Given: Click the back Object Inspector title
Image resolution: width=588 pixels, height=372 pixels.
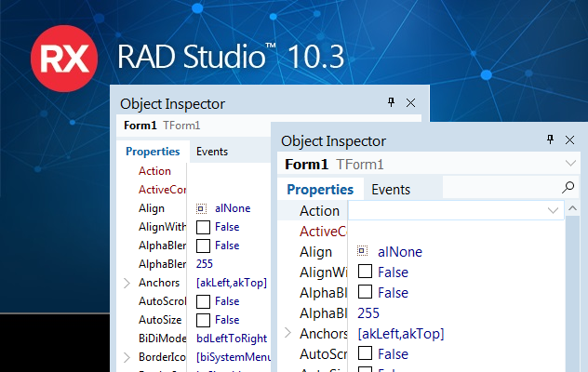Looking at the screenshot, I should click(172, 104).
